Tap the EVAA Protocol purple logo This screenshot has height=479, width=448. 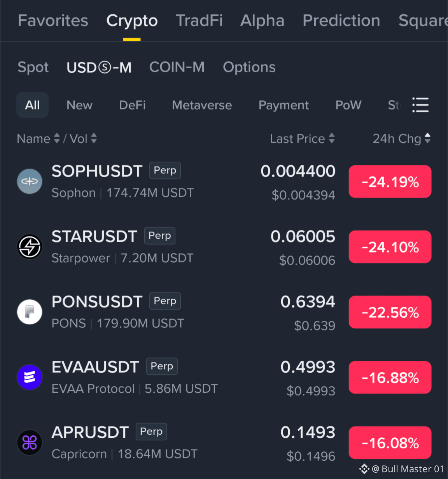click(x=30, y=377)
